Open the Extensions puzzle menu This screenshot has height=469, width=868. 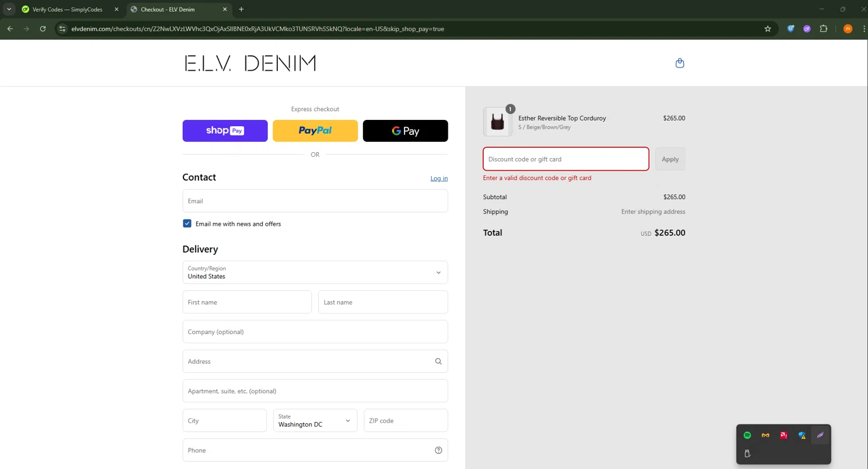(823, 28)
